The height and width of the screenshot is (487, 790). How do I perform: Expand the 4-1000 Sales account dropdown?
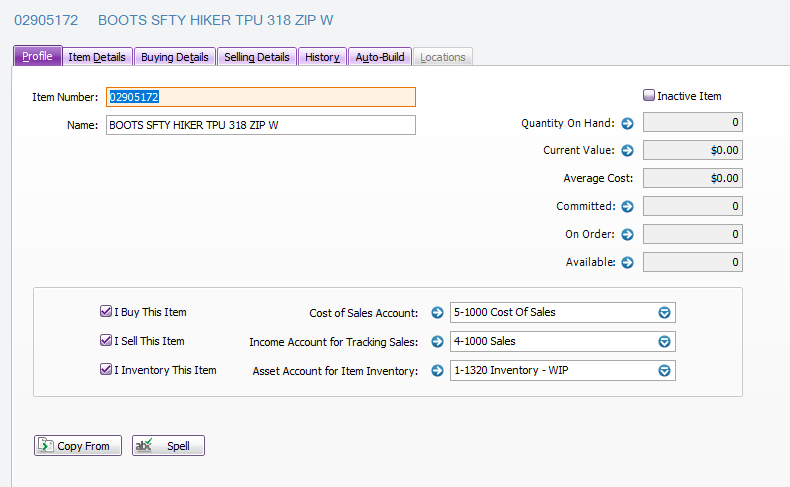663,342
